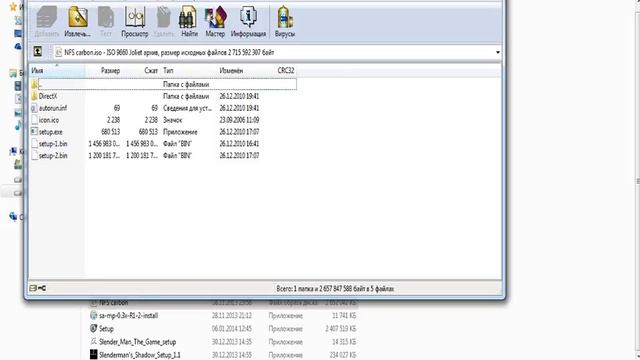Click the 2 407 519 КБ size in Explorer
The height and width of the screenshot is (360, 640).
[340, 329]
